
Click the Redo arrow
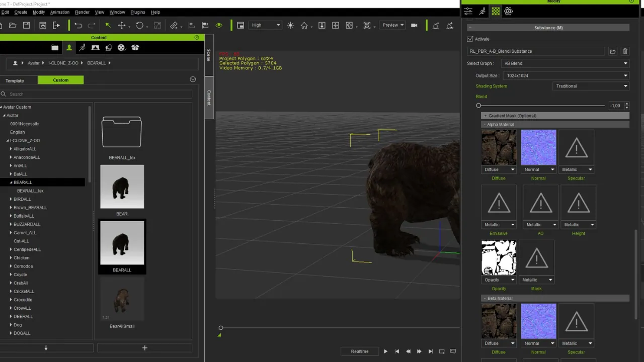coord(92,25)
